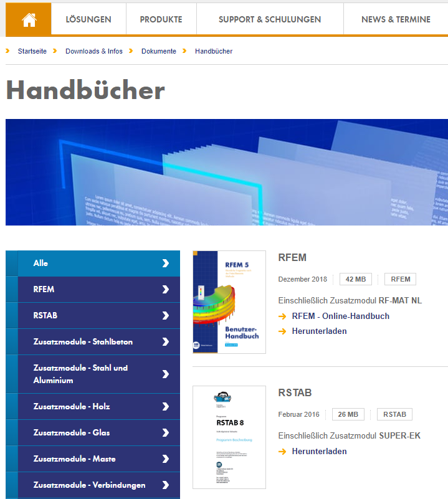This screenshot has height=499, width=448.
Task: Open Zusatzmodule - Maste category
Action: [x=93, y=459]
